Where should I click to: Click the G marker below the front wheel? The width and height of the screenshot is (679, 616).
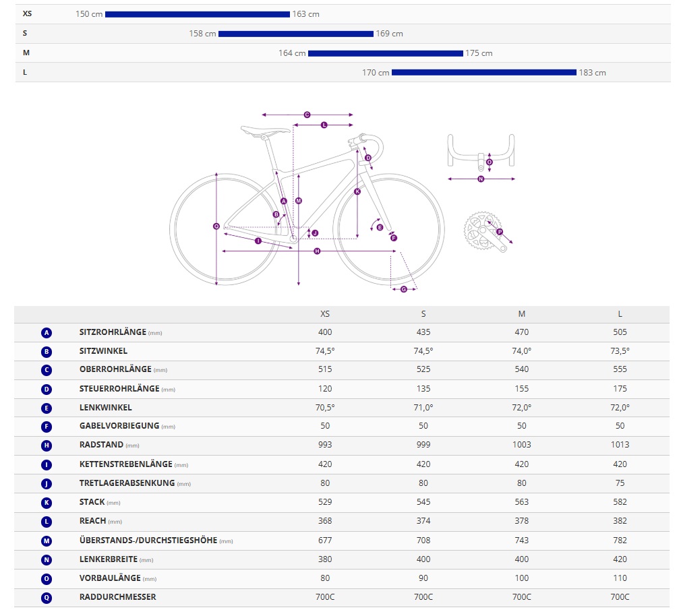(x=404, y=289)
